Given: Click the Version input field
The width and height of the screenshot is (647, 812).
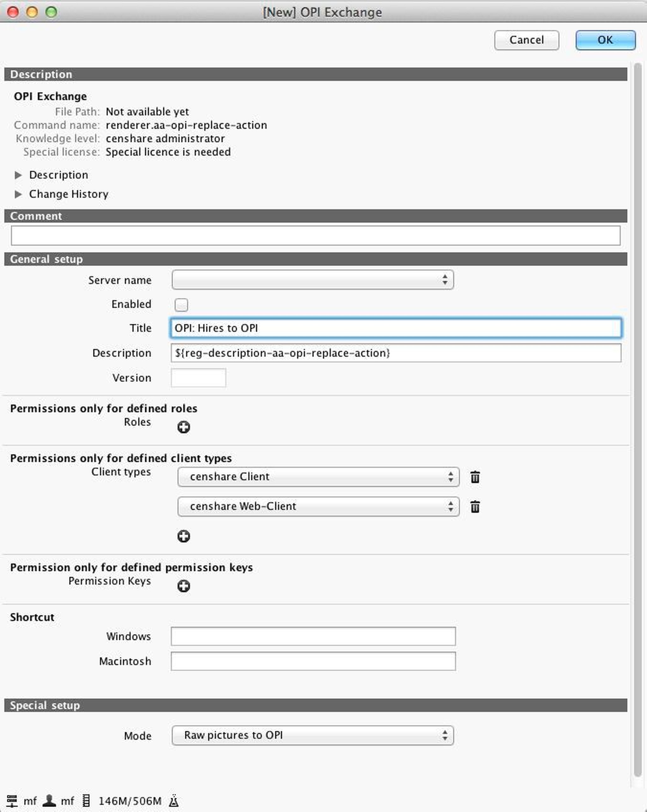Looking at the screenshot, I should pos(198,378).
